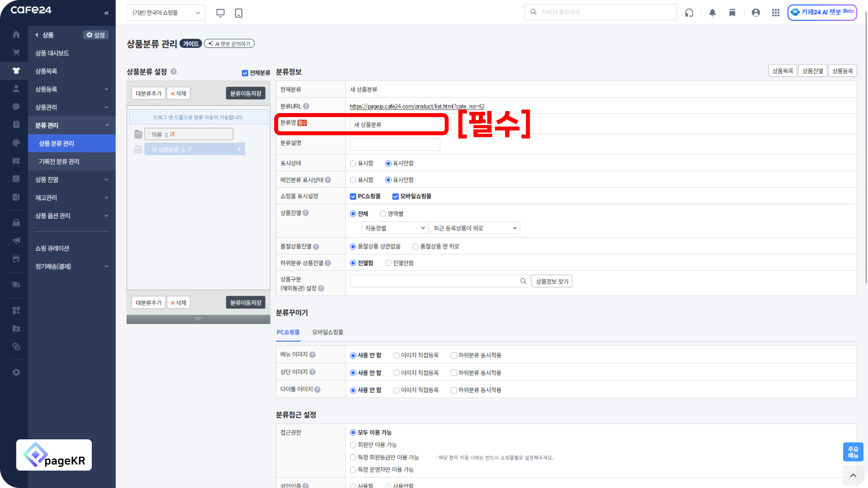This screenshot has height=488, width=868.
Task: Click the 분류이동저장 button at top
Action: click(246, 93)
